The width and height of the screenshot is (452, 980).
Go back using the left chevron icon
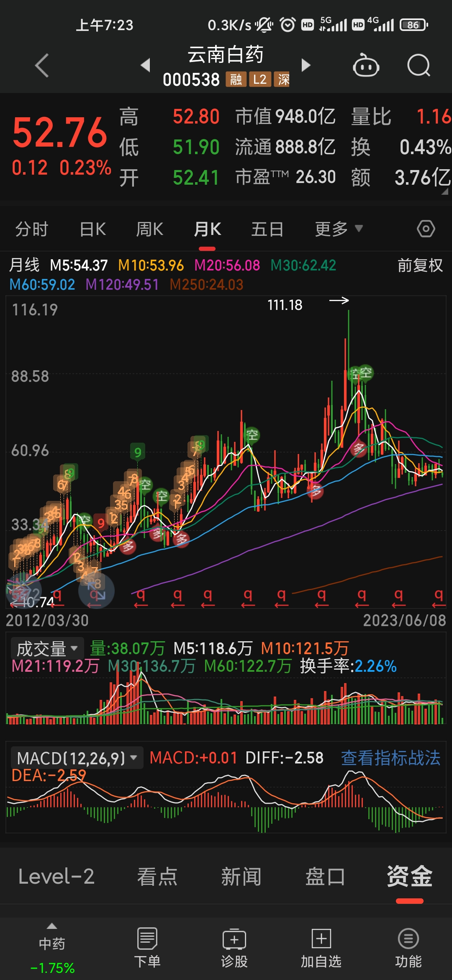[x=42, y=65]
